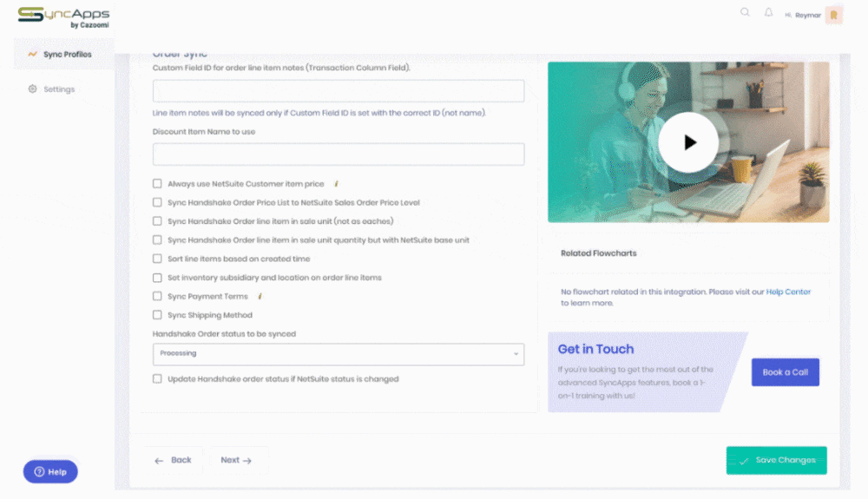Tick line item in sale unit (not as eaches)
This screenshot has height=499, width=868.
point(157,221)
